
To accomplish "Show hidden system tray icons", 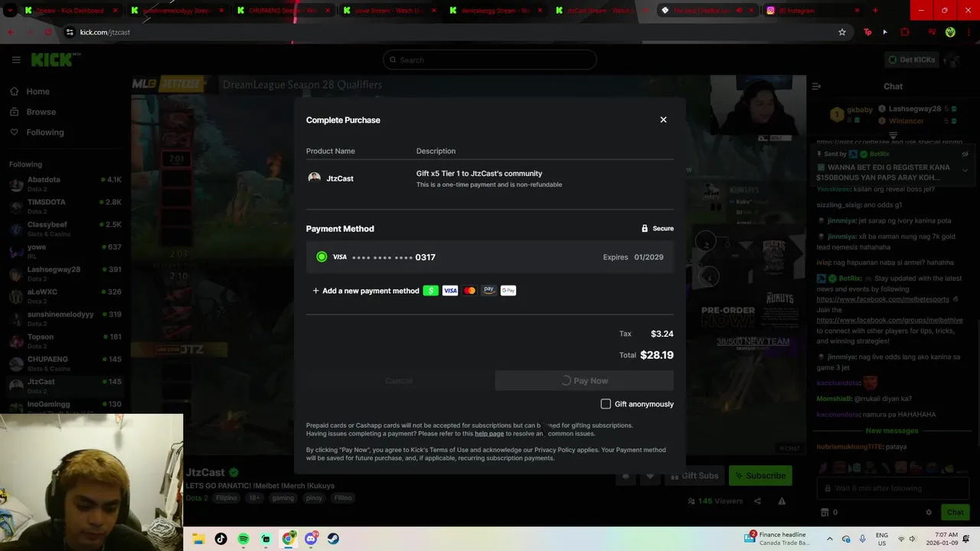I will coord(829,539).
